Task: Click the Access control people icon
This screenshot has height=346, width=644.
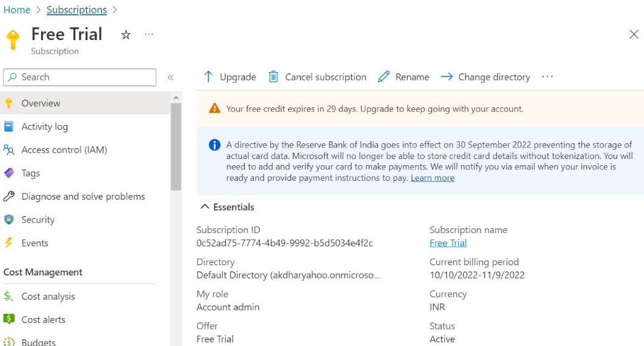Action: [x=9, y=150]
